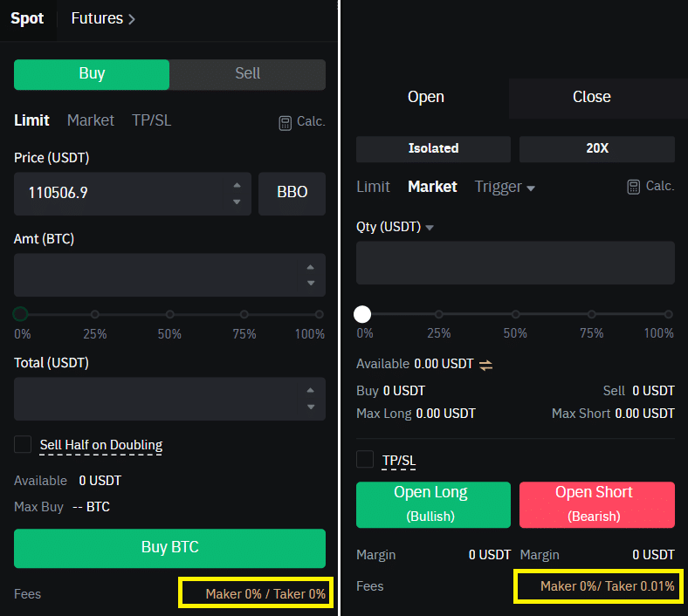Choose the spot Limit order tab

click(x=31, y=120)
